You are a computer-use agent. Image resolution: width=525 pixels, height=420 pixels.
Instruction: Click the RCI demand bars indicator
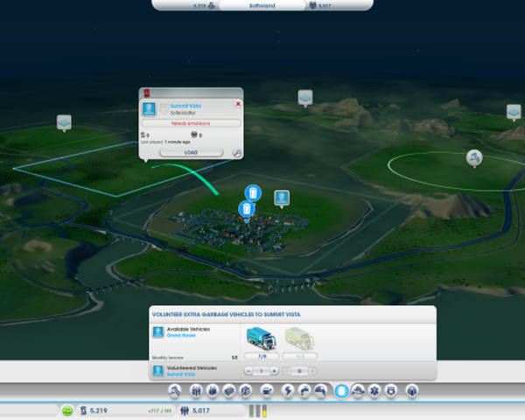(258, 411)
